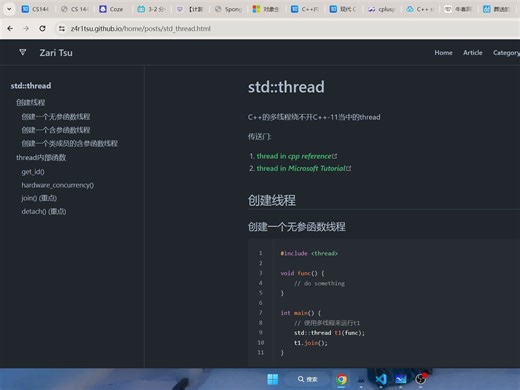Image resolution: width=520 pixels, height=390 pixels.
Task: Jump to std::thread heading in sidebar
Action: click(31, 86)
